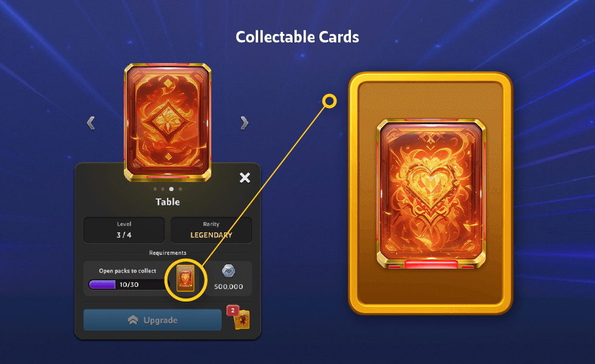Go to the previous card with left arrow
This screenshot has width=595, height=364.
click(x=90, y=123)
